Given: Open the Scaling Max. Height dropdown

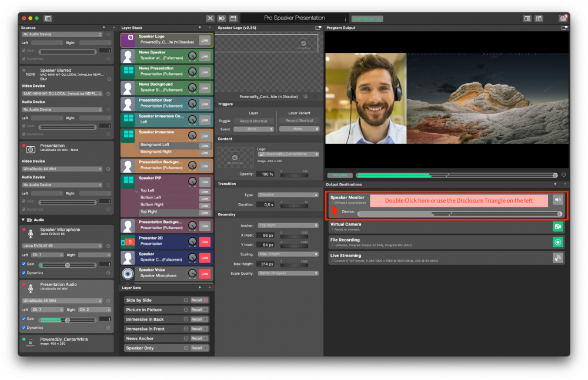Looking at the screenshot, I should tap(288, 254).
